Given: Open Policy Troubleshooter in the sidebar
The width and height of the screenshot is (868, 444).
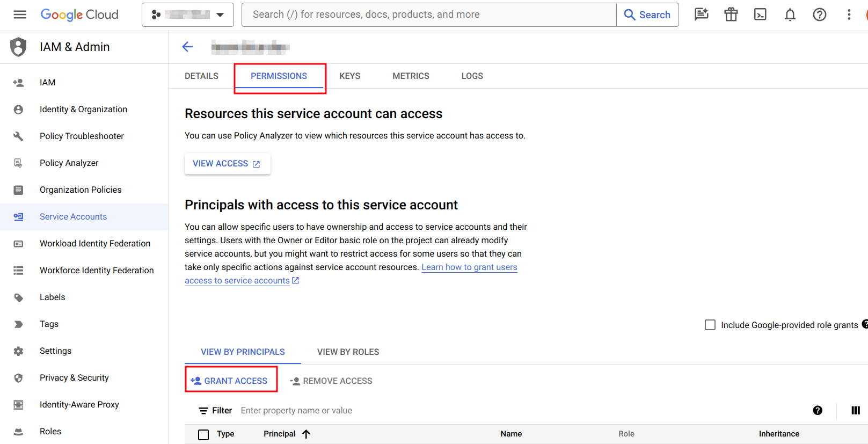Looking at the screenshot, I should click(82, 136).
